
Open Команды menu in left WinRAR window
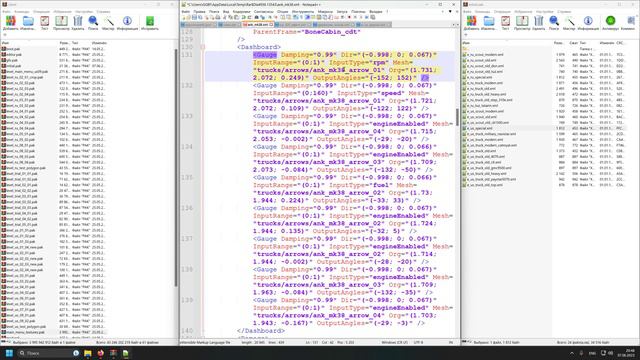[x=22, y=12]
